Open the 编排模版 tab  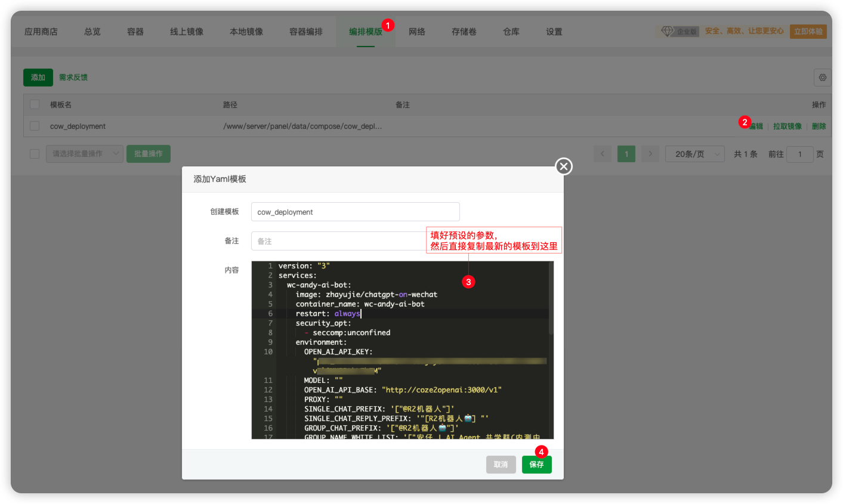point(366,32)
